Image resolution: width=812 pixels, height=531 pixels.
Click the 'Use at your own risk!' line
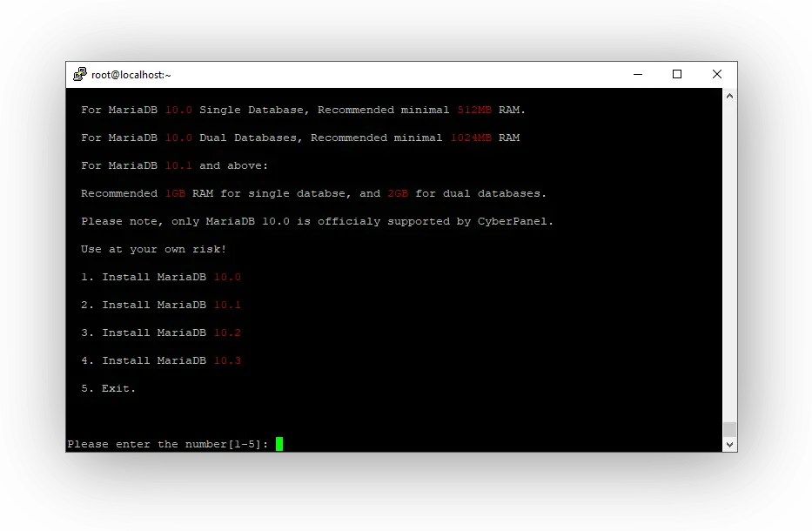[x=154, y=249]
